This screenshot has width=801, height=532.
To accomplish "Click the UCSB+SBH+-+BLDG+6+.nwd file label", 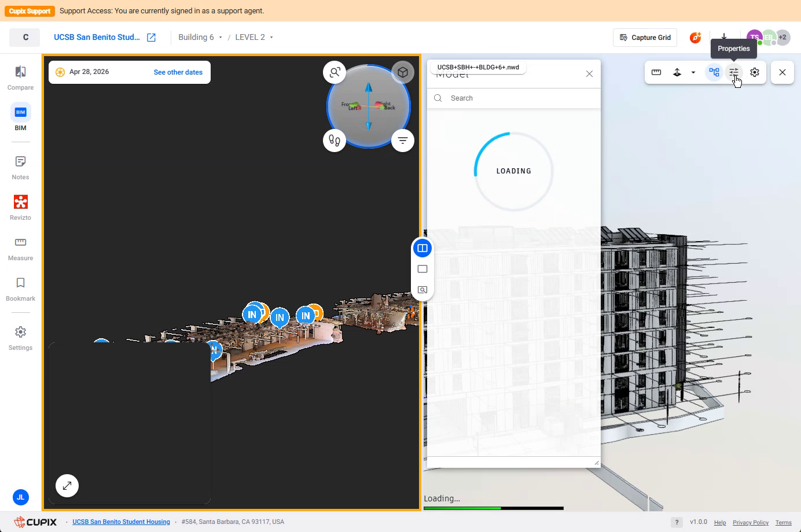I will [478, 67].
